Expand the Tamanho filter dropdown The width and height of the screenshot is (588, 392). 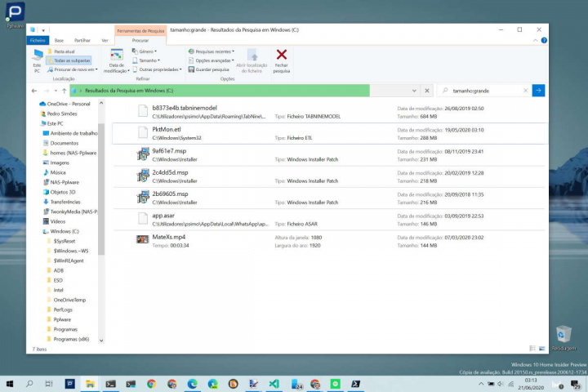[x=147, y=60]
